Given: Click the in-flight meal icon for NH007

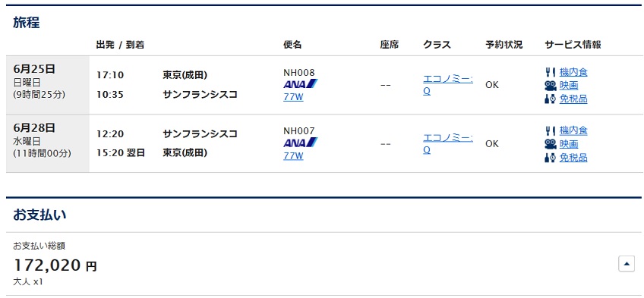Looking at the screenshot, I should click(x=550, y=131).
